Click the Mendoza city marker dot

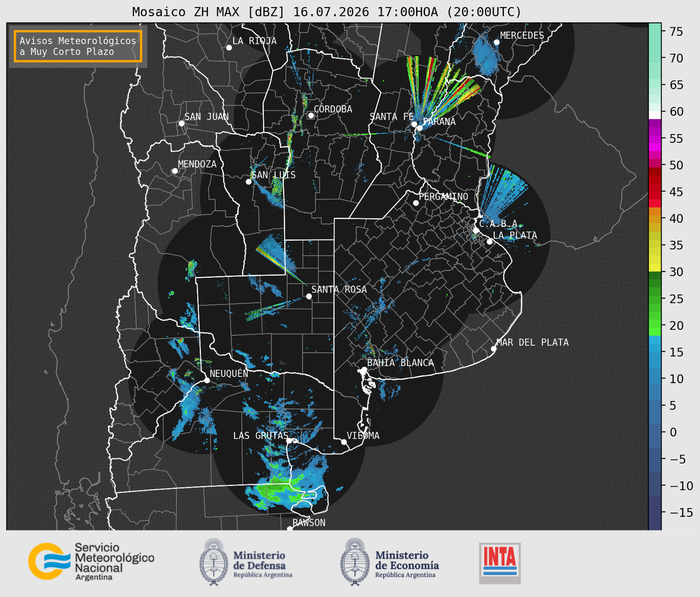pyautogui.click(x=175, y=171)
